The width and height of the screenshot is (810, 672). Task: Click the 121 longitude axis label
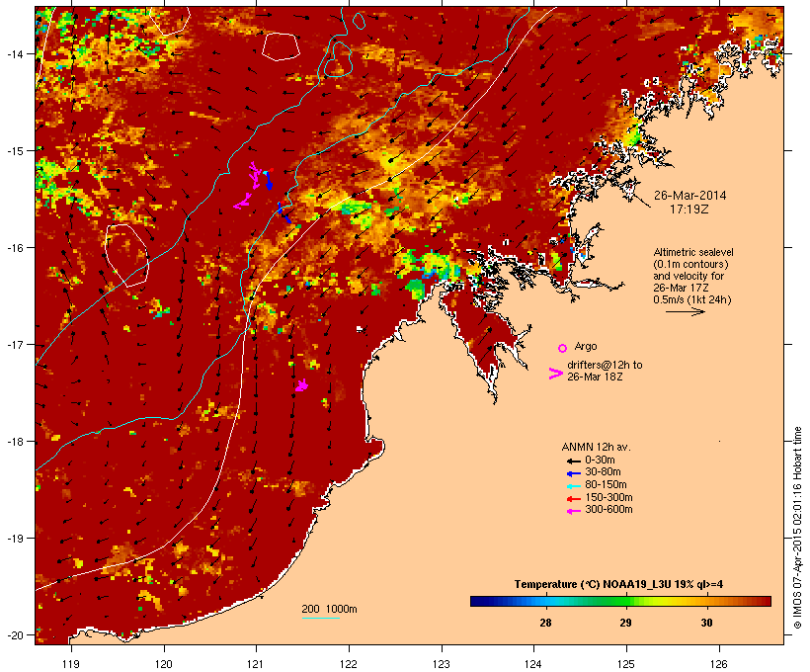pos(256,664)
